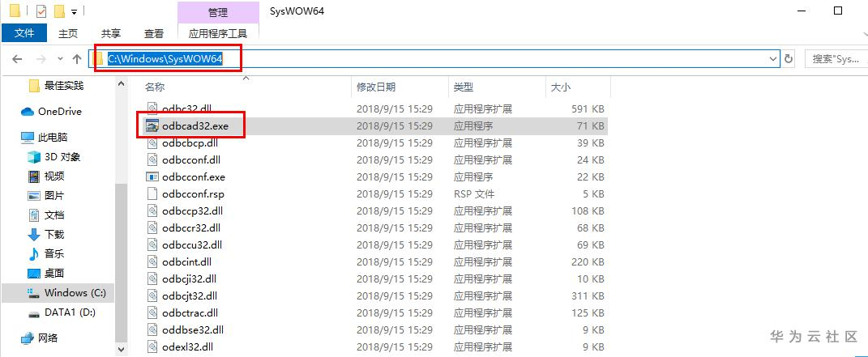Select the 管理 contextual tab header

coord(218,12)
